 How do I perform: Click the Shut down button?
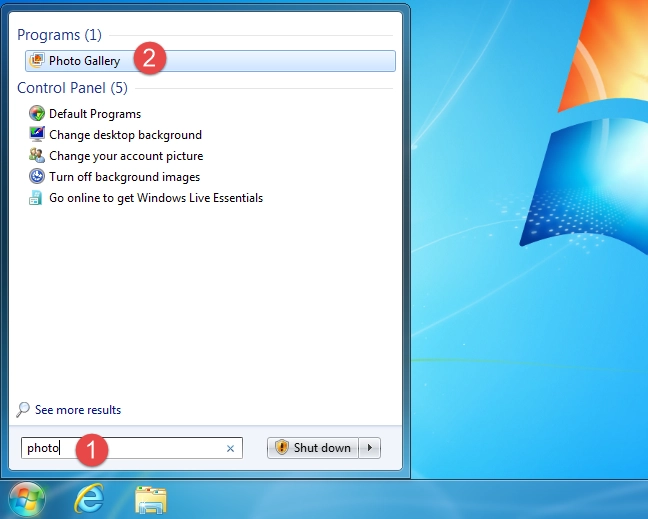[312, 448]
